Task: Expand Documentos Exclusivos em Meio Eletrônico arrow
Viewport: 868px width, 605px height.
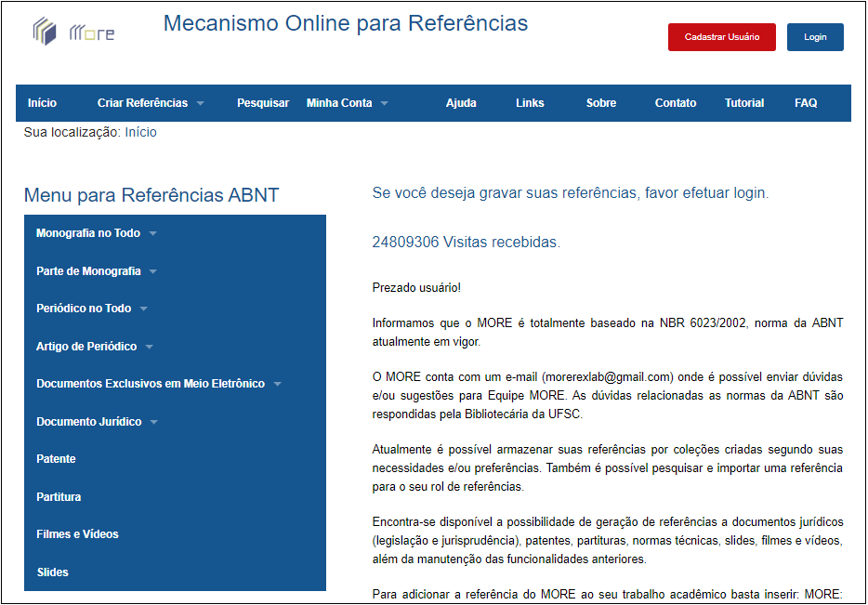Action: click(278, 384)
